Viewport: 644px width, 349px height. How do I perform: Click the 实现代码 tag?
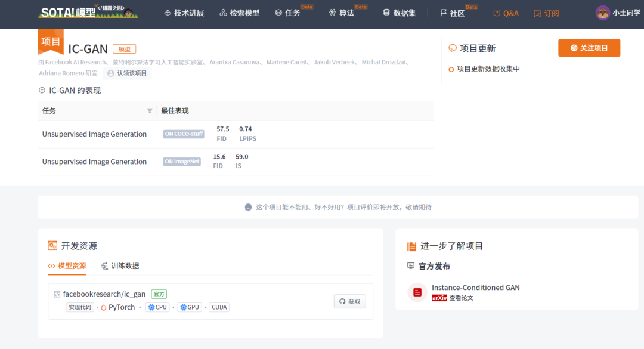click(80, 307)
